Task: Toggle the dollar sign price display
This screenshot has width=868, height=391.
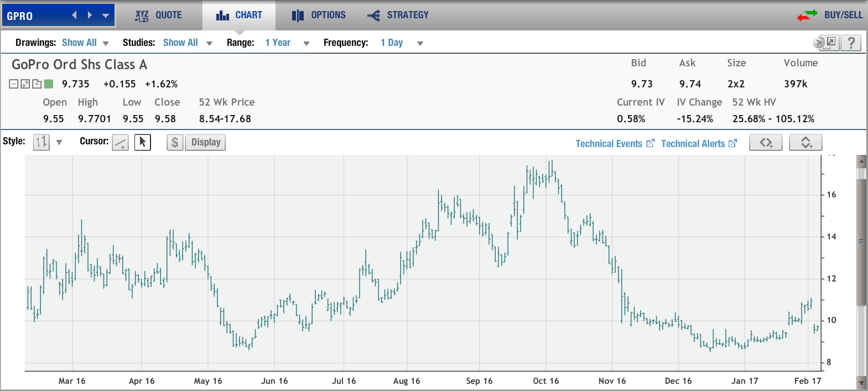Action: (175, 142)
